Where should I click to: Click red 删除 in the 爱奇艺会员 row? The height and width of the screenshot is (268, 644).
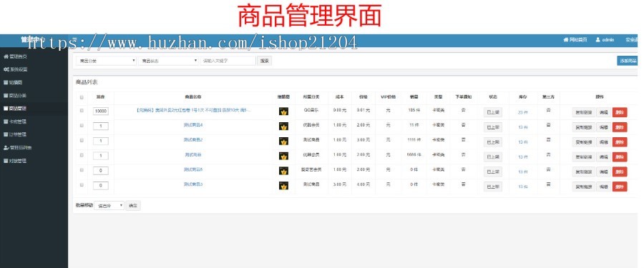tap(620, 172)
